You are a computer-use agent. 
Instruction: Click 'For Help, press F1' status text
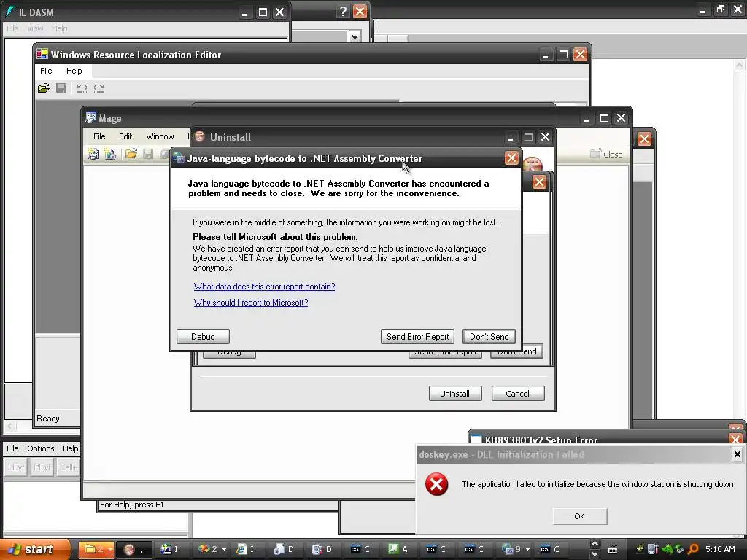132,505
